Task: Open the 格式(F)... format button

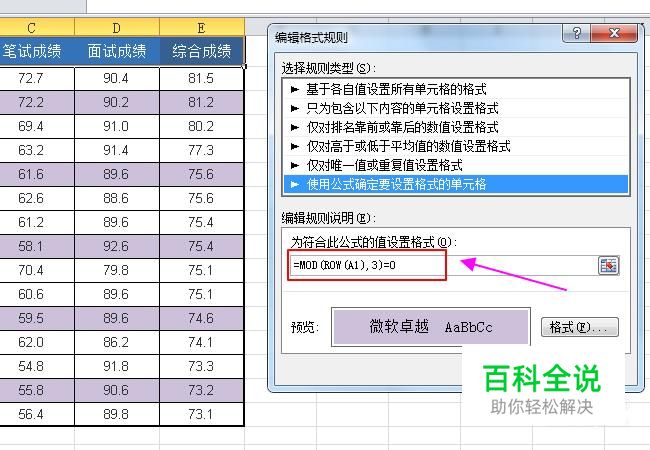Action: click(580, 327)
